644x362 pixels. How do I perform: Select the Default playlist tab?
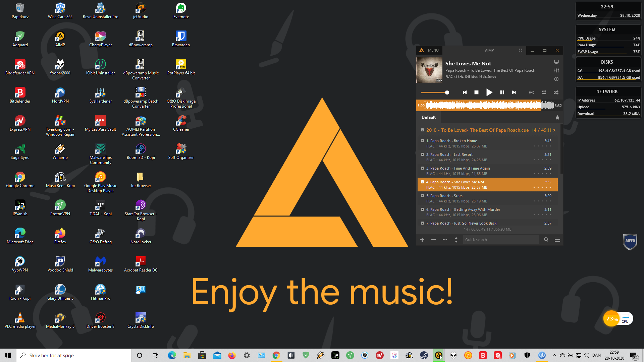(x=428, y=117)
